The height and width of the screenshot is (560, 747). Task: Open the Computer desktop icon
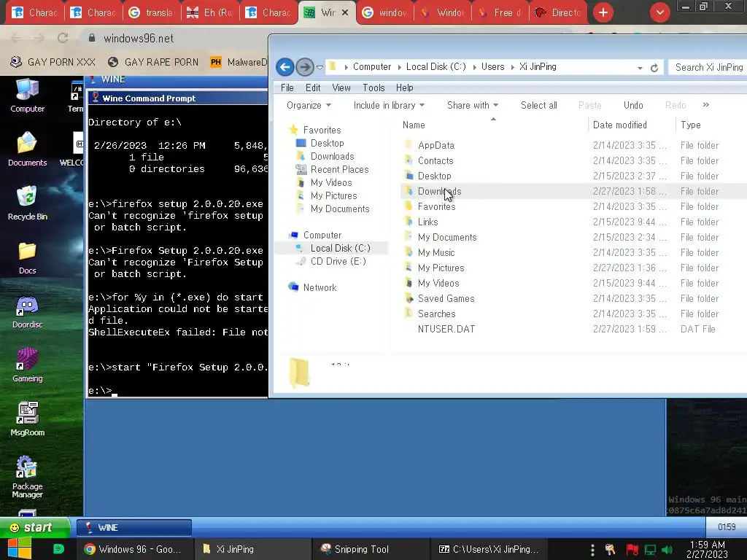click(27, 96)
